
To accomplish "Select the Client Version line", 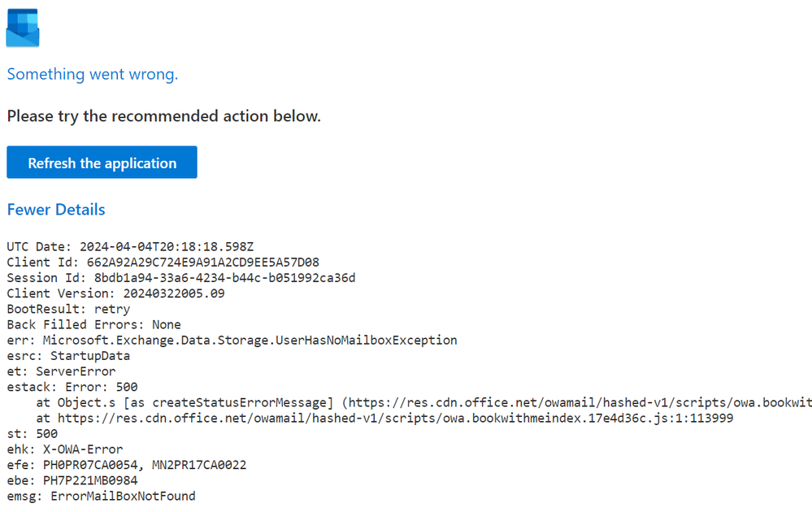I will pyautogui.click(x=115, y=293).
